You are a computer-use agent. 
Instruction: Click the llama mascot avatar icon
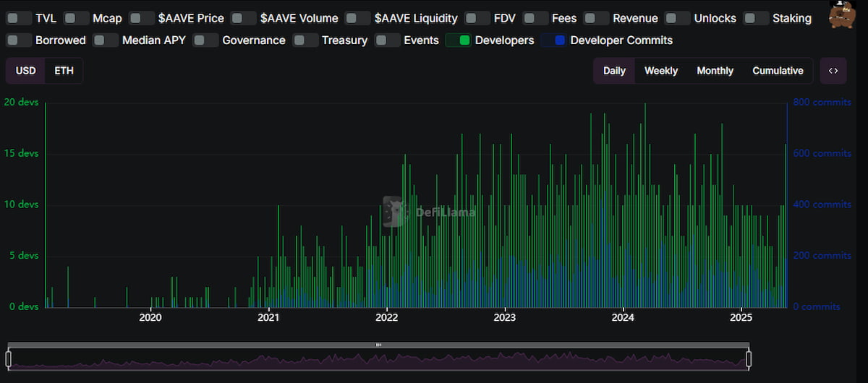pos(841,14)
